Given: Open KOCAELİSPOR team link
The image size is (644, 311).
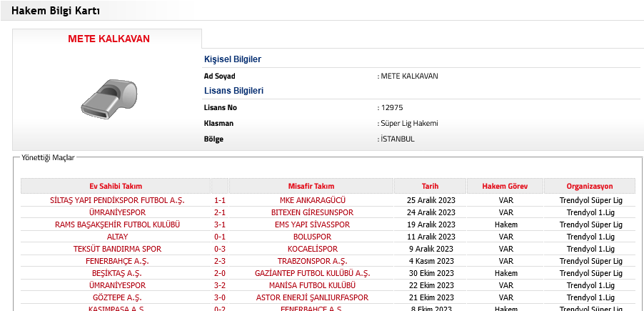Looking at the screenshot, I should 313,249.
